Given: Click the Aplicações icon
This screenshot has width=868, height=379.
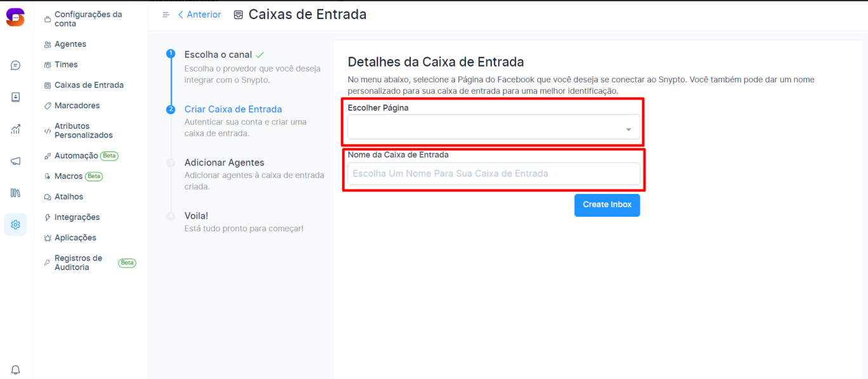Looking at the screenshot, I should click(x=48, y=238).
